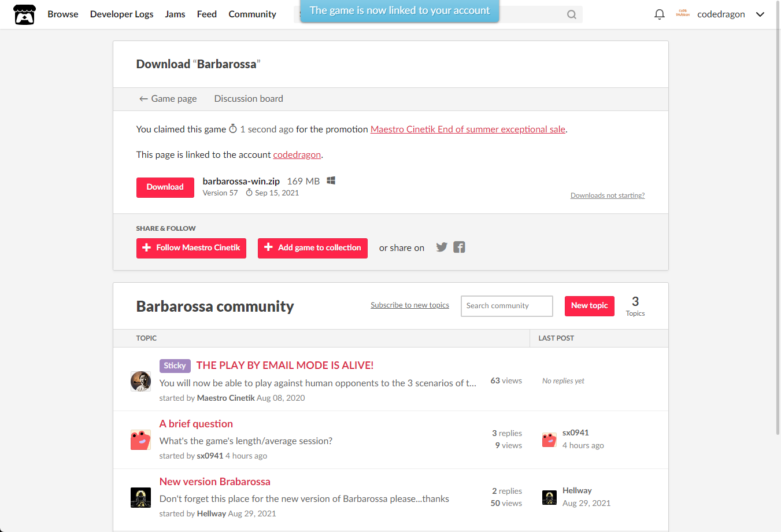Click the 'Aug 29, 2021' last post date
This screenshot has height=532, width=781.
coord(586,503)
